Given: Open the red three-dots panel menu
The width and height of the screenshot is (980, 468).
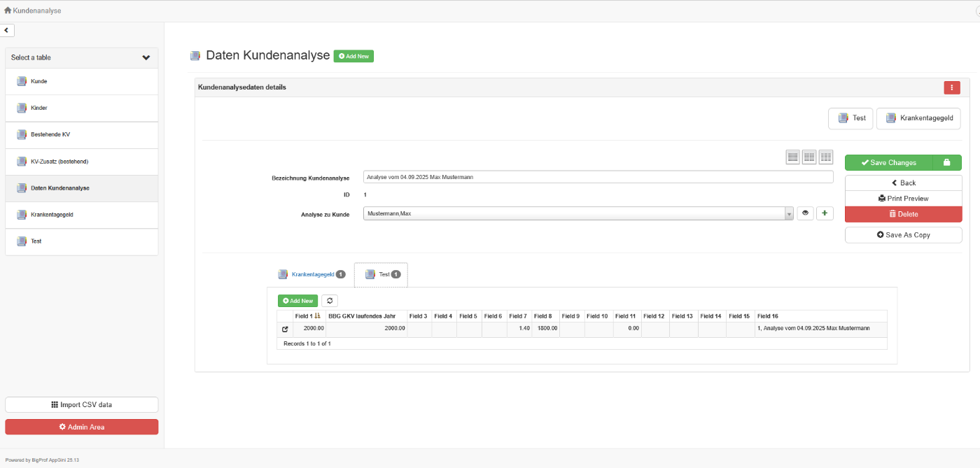Looking at the screenshot, I should (952, 87).
